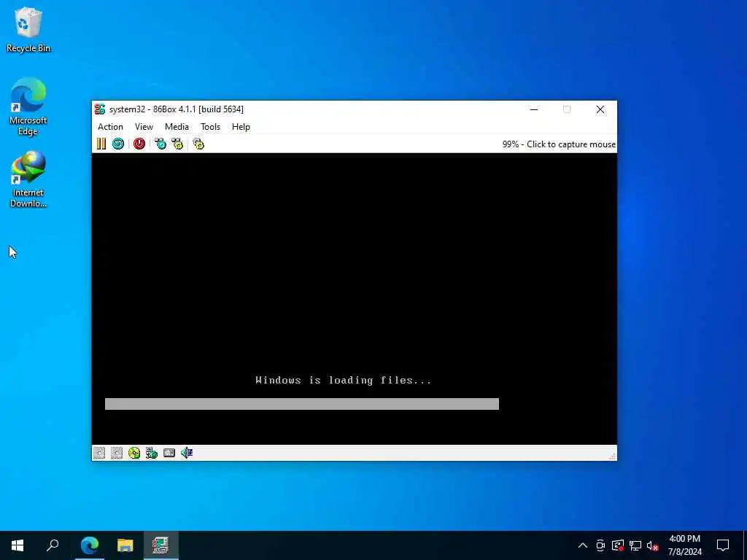This screenshot has width=747, height=560.
Task: Open Settings gear icon in 86Box toolbar
Action: [x=198, y=144]
